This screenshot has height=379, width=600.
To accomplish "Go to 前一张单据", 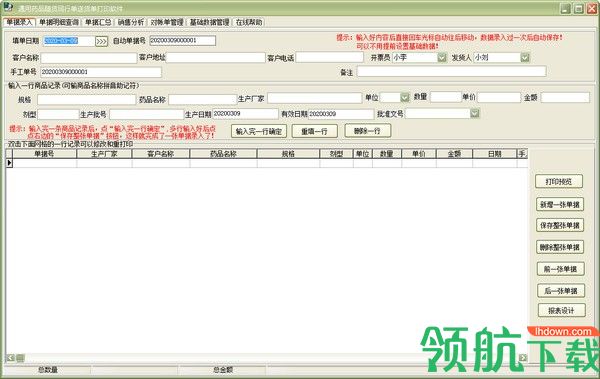I will pyautogui.click(x=561, y=269).
